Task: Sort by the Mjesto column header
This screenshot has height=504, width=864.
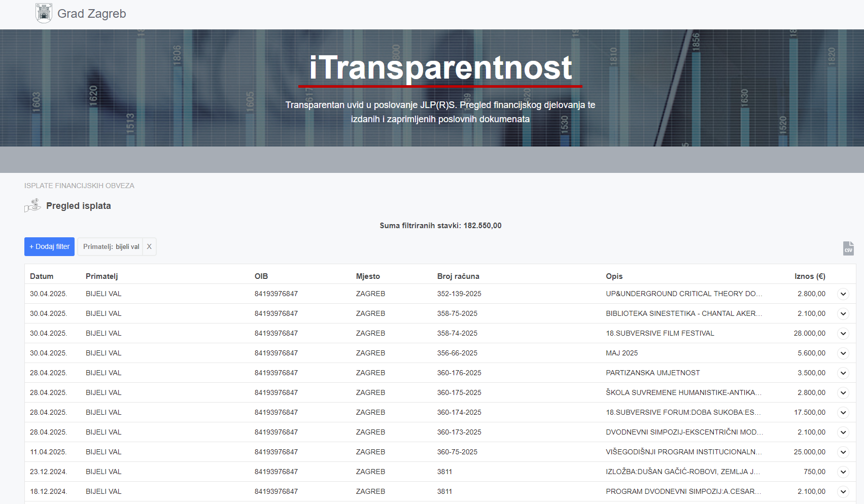Action: tap(368, 276)
